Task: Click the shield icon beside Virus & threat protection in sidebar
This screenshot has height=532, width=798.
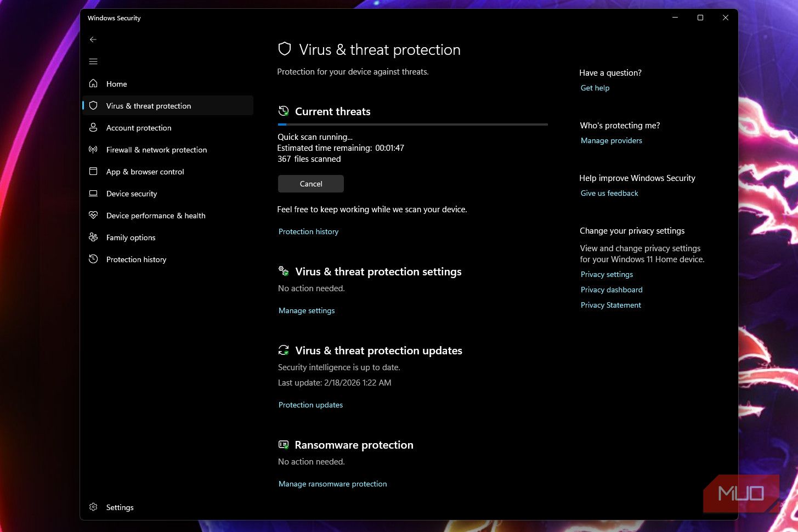Action: pyautogui.click(x=93, y=105)
